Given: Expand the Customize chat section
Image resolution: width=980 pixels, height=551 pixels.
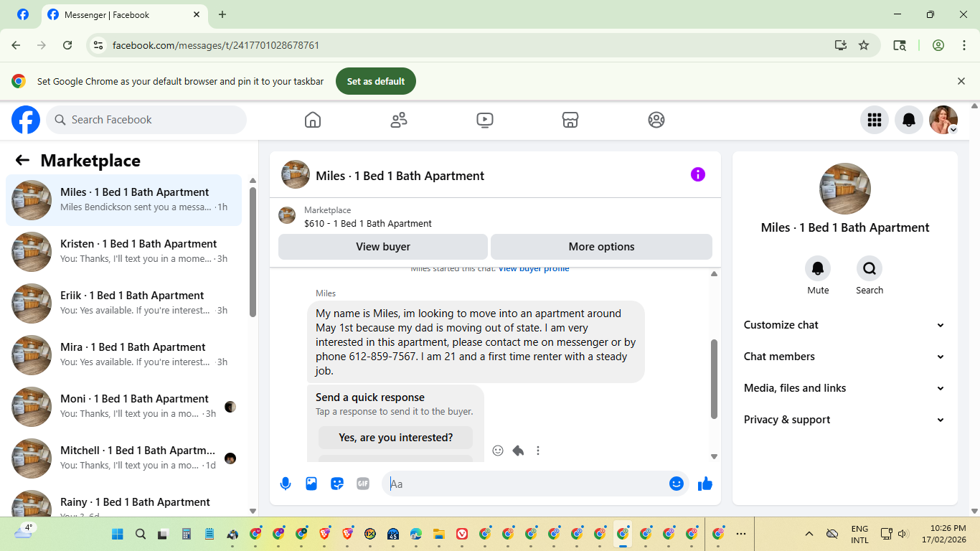Looking at the screenshot, I should [x=844, y=325].
